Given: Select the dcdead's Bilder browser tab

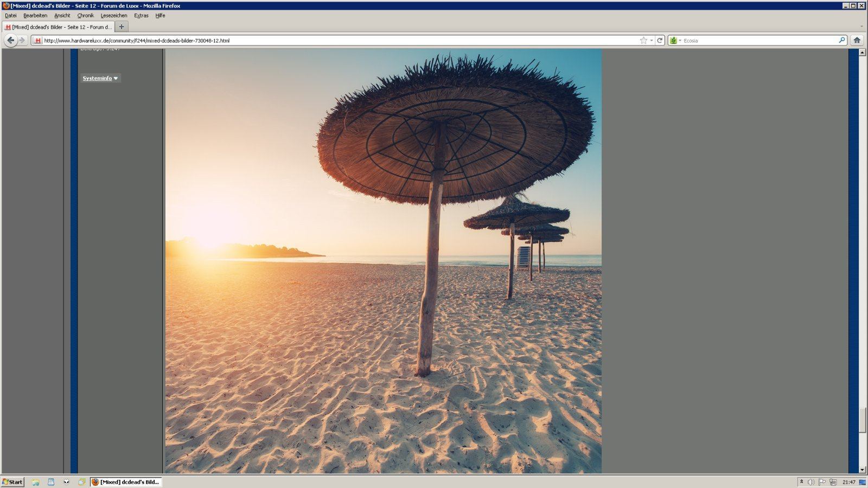Looking at the screenshot, I should pos(58,27).
